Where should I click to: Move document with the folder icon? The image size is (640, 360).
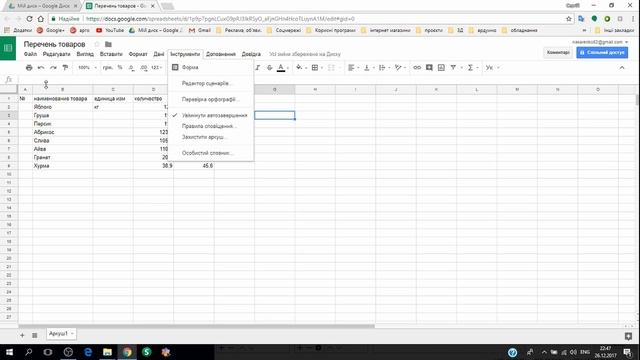click(x=108, y=44)
